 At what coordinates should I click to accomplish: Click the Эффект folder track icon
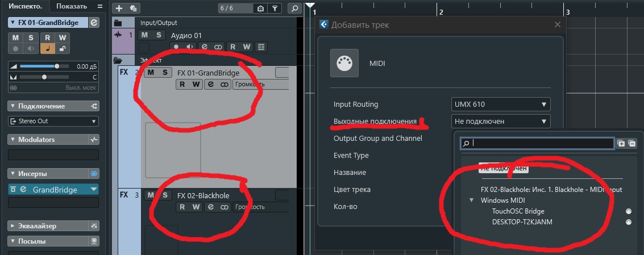tap(118, 60)
